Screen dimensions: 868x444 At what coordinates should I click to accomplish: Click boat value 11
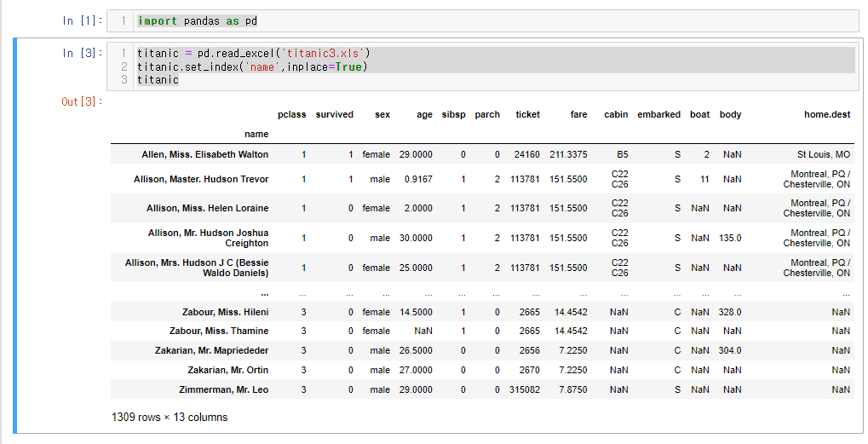(704, 179)
